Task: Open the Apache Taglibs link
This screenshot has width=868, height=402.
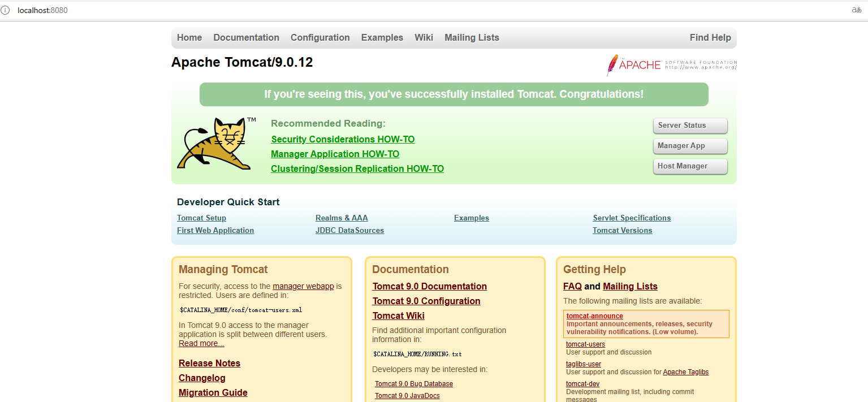Action: [x=686, y=372]
